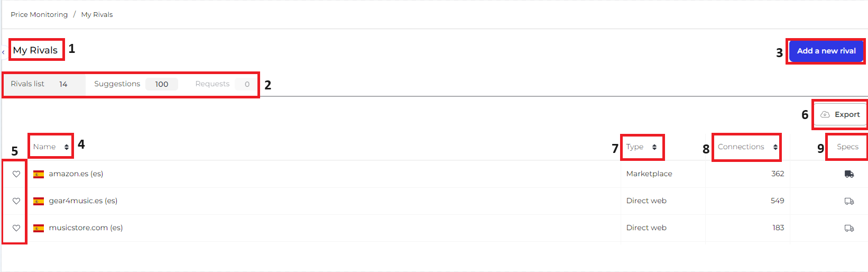Viewport: 868px width, 272px height.
Task: Click the Spanish flag beside amazon.es
Action: (39, 174)
